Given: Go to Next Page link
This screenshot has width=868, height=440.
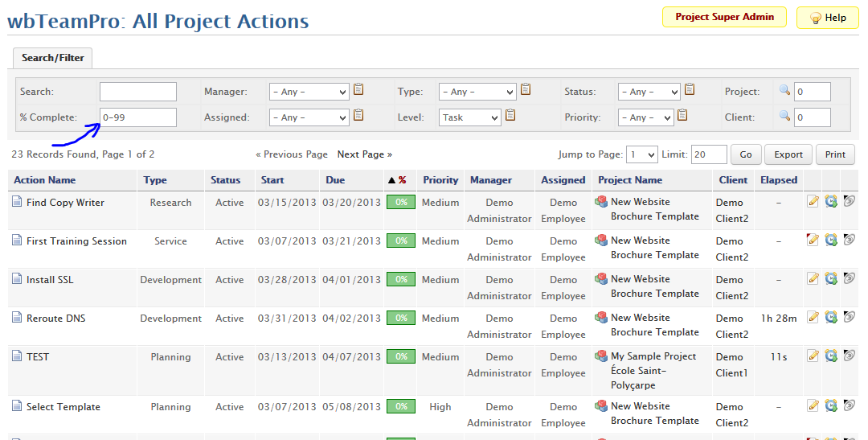Looking at the screenshot, I should [x=364, y=154].
